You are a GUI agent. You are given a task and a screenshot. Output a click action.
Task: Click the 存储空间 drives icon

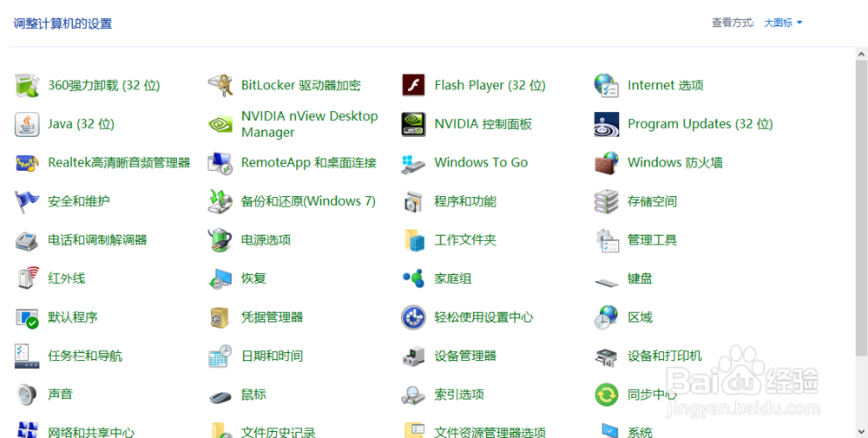tap(606, 202)
